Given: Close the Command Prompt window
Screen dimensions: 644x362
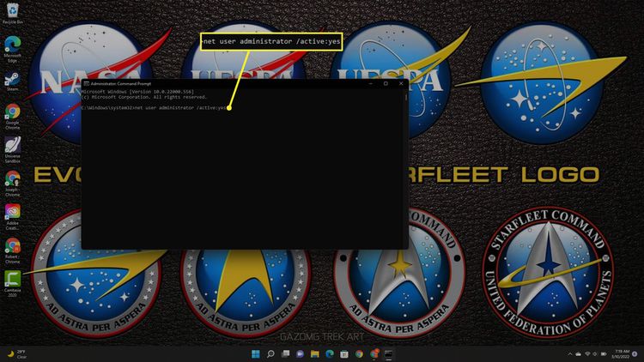Looking at the screenshot, I should pos(401,83).
